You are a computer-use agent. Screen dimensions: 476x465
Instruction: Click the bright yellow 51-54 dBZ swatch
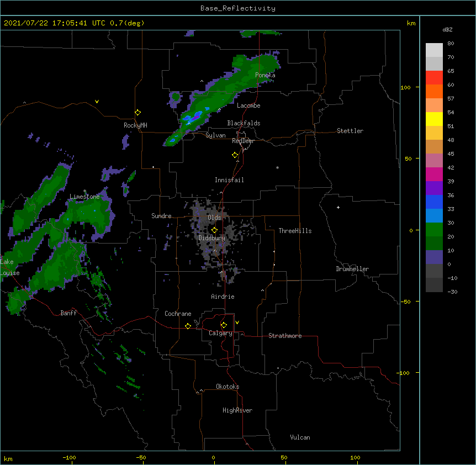pos(434,119)
